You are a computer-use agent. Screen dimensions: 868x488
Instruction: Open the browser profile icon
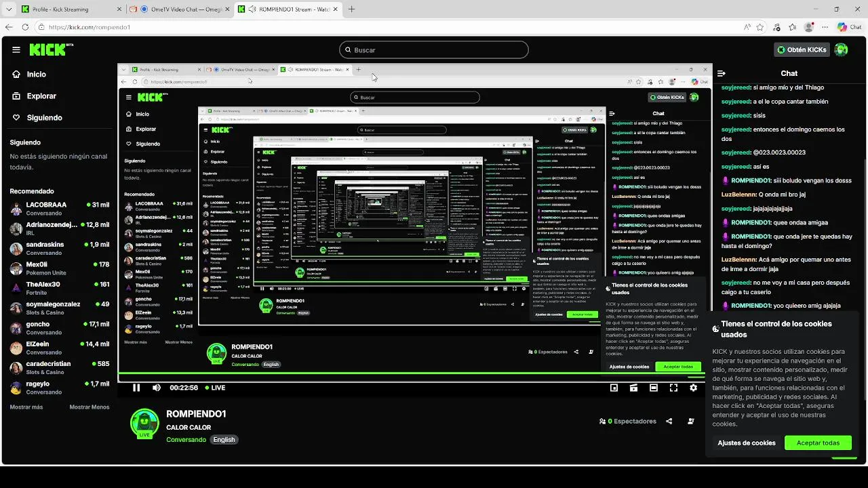click(x=808, y=27)
